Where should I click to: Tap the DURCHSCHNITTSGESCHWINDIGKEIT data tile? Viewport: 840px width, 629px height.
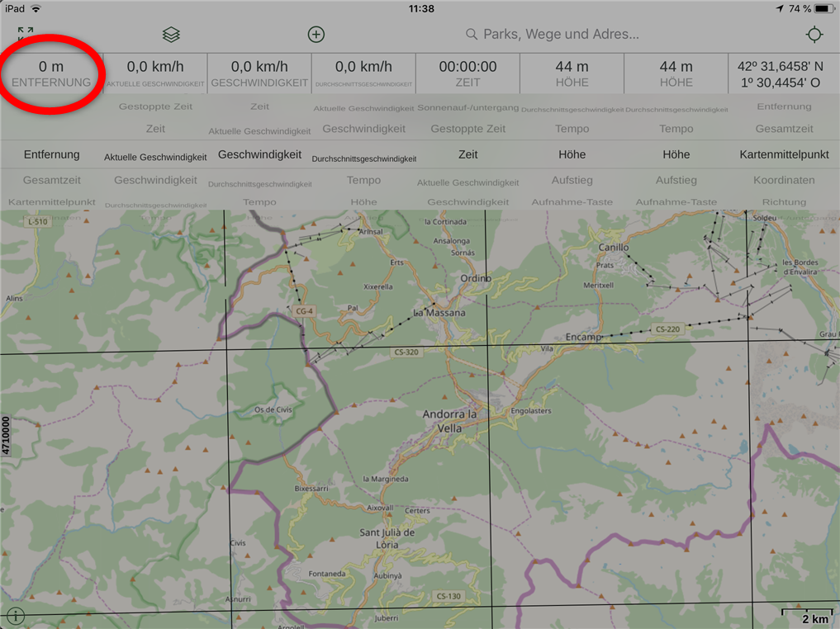363,73
